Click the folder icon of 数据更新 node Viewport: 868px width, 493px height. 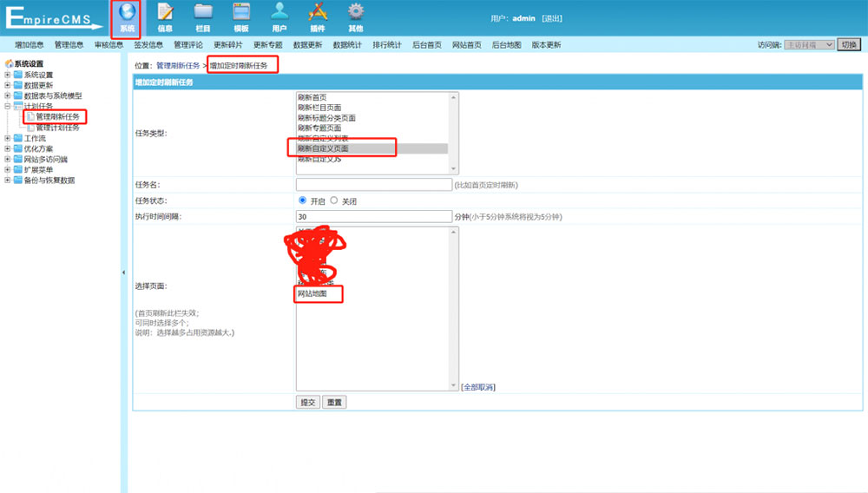(x=18, y=85)
